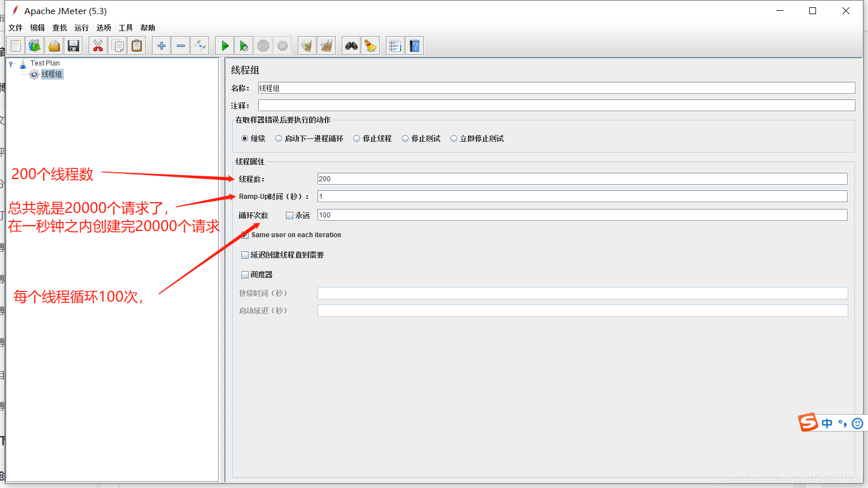Click the Ramp-Up时间 field showing 1
The image size is (868, 488).
tap(583, 197)
